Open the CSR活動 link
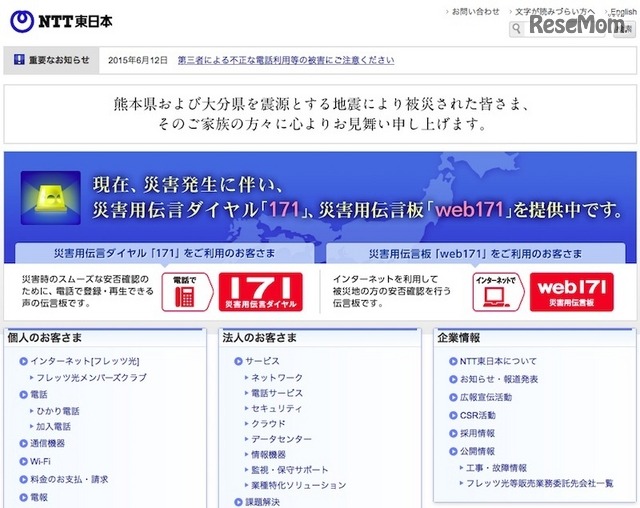Screen dimensions: 640x508 click(478, 415)
